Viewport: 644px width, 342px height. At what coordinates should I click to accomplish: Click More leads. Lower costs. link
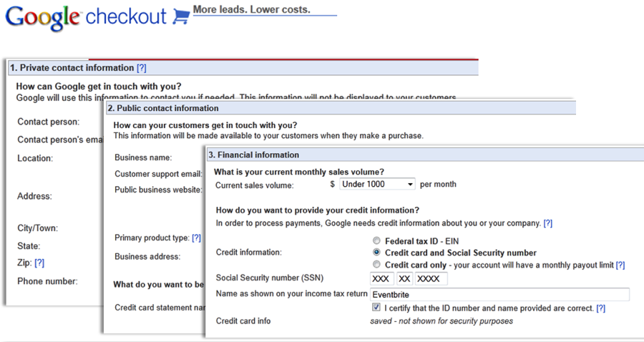click(252, 9)
